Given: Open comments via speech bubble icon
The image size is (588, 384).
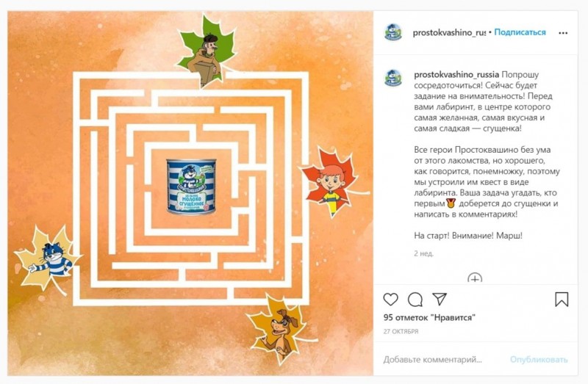Looking at the screenshot, I should click(x=415, y=300).
